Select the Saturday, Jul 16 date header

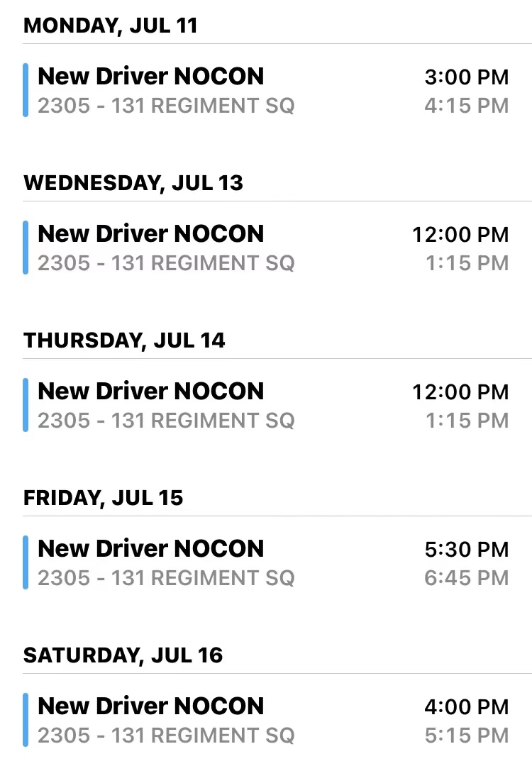(x=123, y=655)
